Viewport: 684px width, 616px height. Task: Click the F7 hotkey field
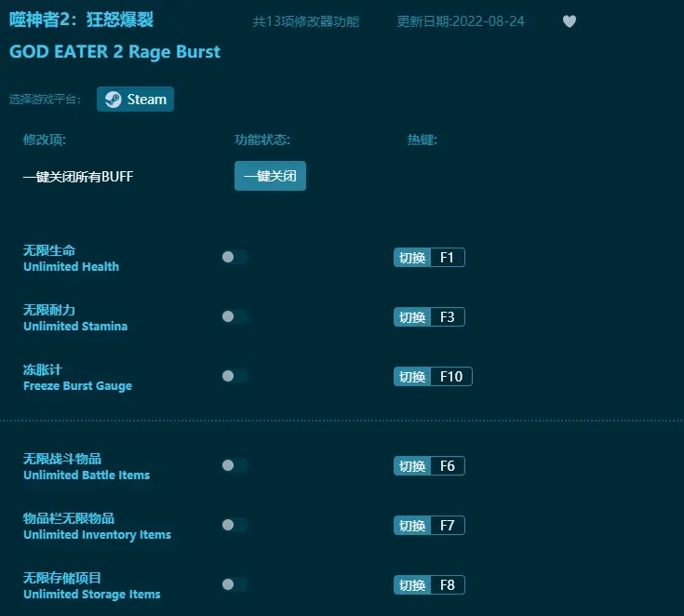point(448,525)
